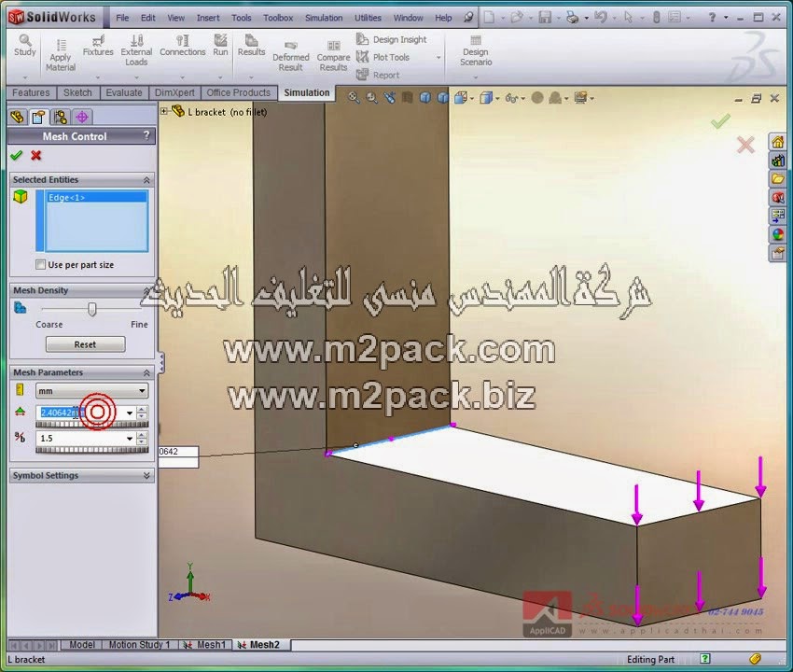Click the element size input field

pos(81,413)
